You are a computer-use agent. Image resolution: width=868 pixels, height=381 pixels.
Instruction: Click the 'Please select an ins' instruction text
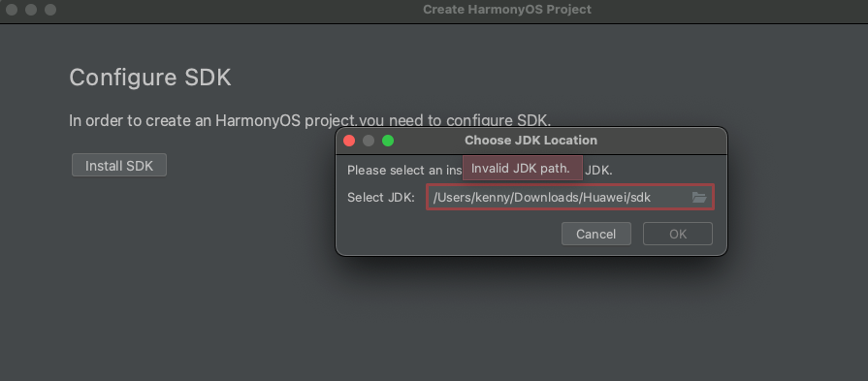click(x=404, y=171)
